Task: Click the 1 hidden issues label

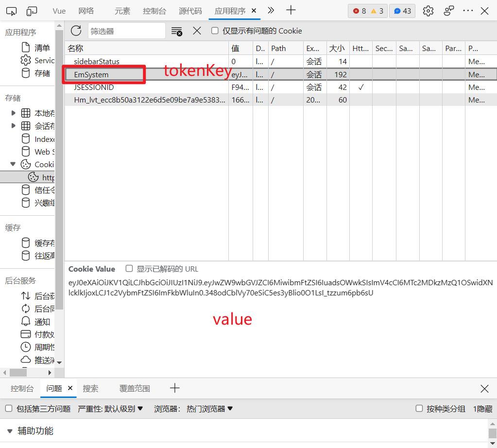Action: [483, 409]
